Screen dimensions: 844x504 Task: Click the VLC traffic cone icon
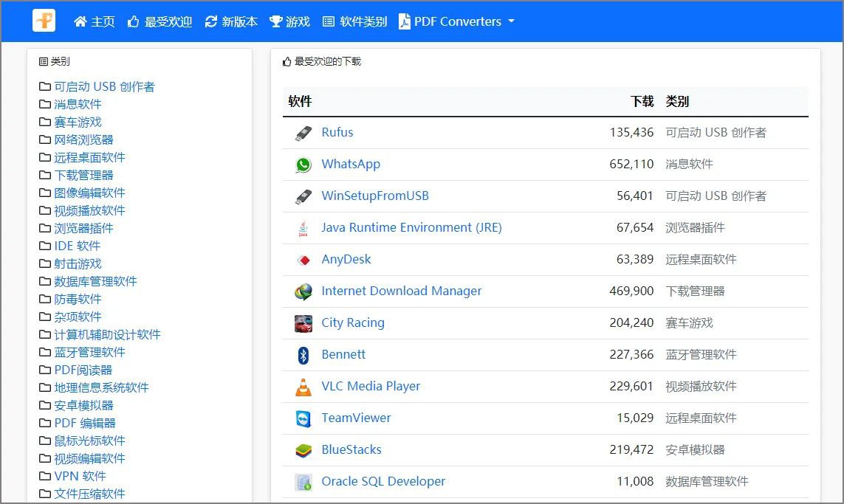302,386
